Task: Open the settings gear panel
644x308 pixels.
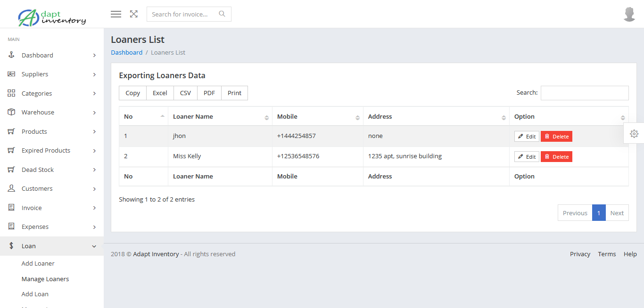Action: [634, 134]
